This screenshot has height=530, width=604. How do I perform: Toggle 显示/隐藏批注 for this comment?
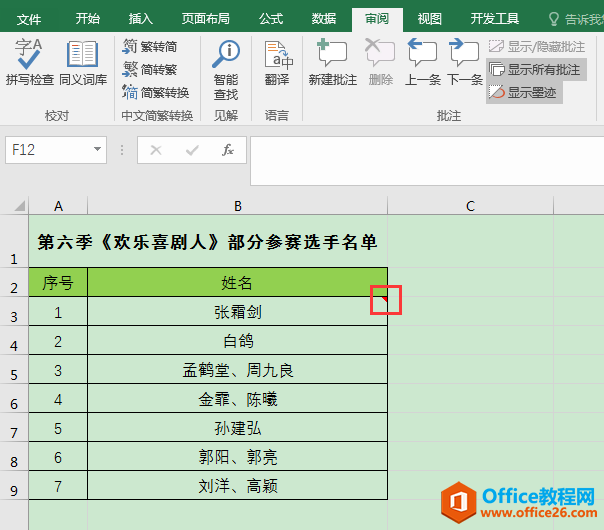(537, 47)
